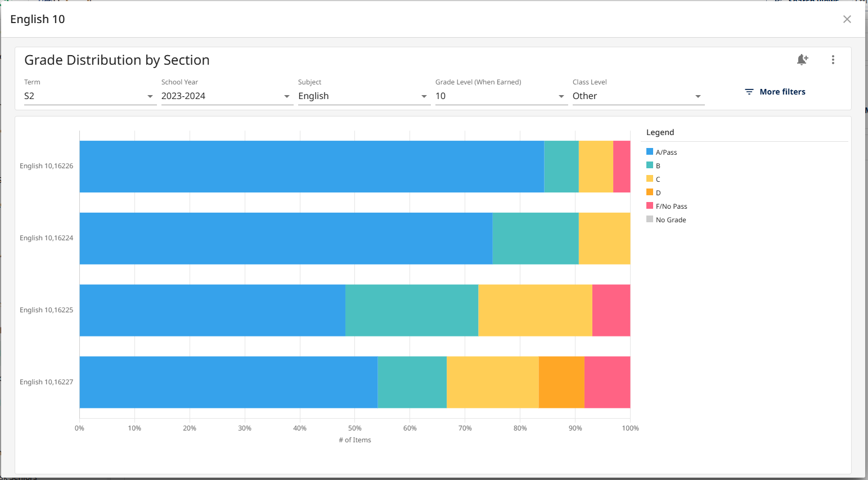
Task: Click the B segment of English 10,16224
Action: pyautogui.click(x=536, y=239)
